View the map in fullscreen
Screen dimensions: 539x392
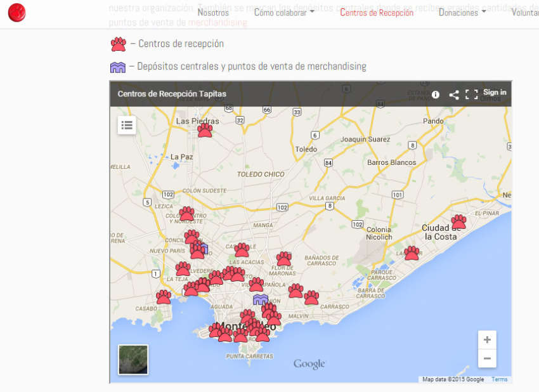(x=471, y=95)
